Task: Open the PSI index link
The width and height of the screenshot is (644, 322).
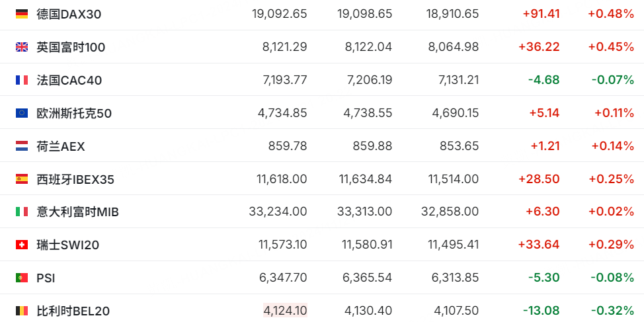Action: coord(46,278)
